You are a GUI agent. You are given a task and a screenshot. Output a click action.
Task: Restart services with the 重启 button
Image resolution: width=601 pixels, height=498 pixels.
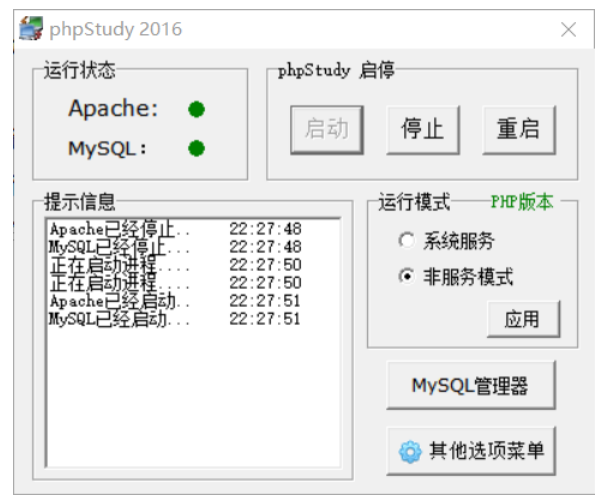tap(519, 130)
